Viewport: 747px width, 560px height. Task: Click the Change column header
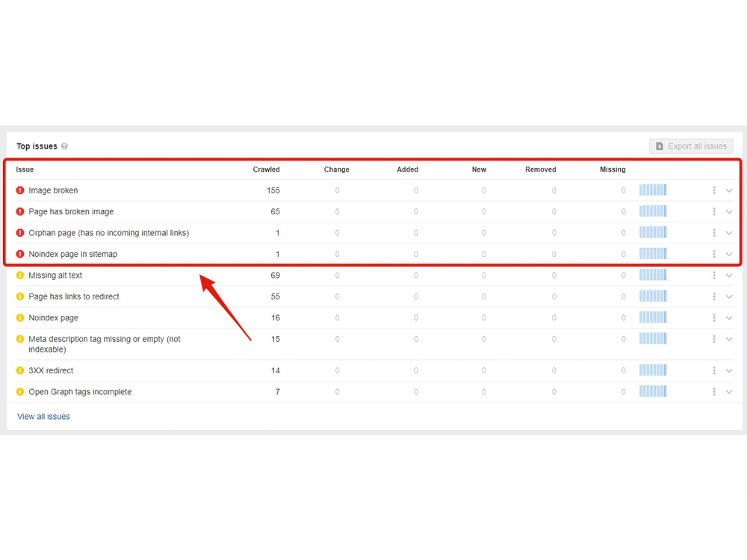point(336,169)
